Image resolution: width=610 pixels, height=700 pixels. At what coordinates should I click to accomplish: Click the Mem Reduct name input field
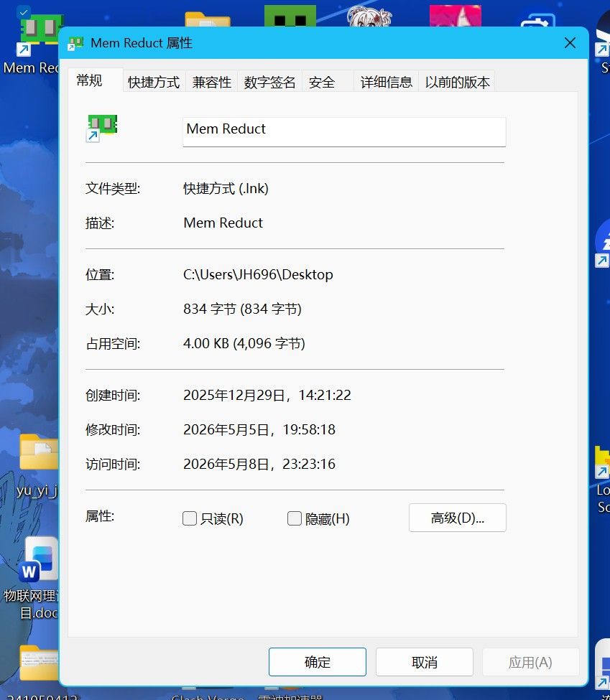(344, 131)
